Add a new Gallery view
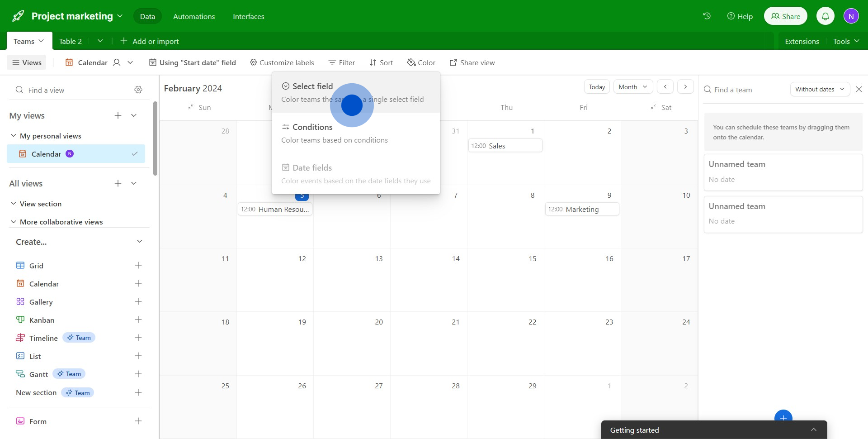The width and height of the screenshot is (868, 439). 138,302
